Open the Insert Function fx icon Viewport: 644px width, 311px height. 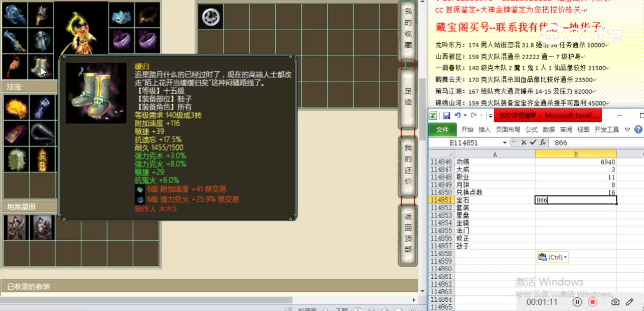coord(543,143)
